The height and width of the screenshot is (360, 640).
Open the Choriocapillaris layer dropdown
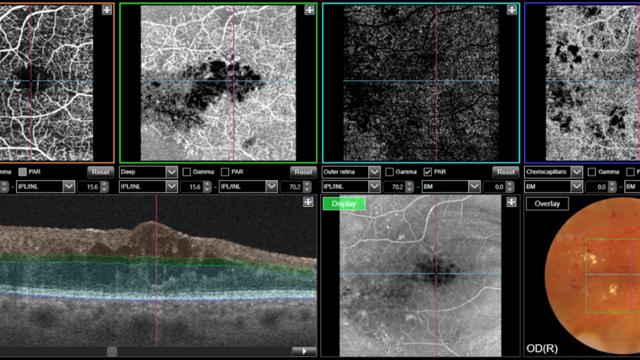(x=577, y=172)
